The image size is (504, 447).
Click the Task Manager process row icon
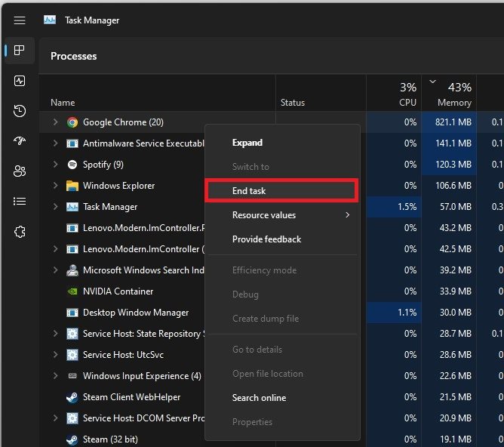click(x=72, y=207)
